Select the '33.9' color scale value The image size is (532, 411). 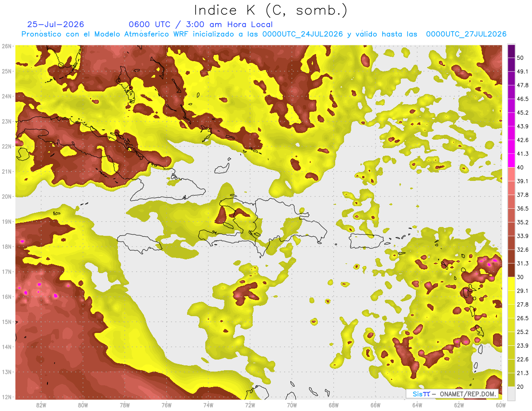[523, 236]
